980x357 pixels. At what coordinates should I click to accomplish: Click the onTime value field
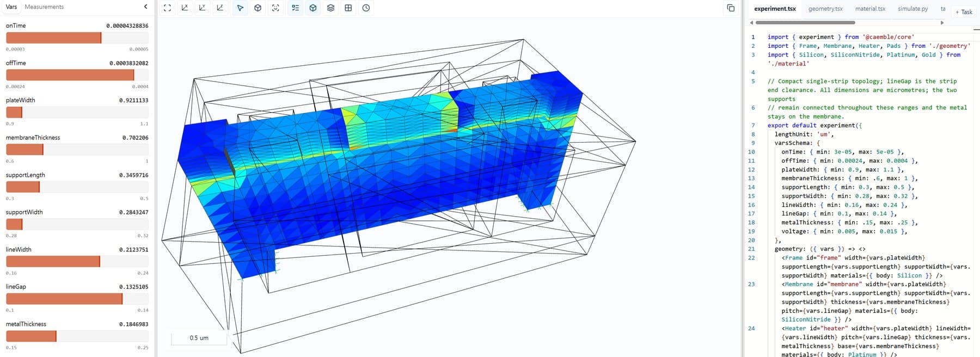pyautogui.click(x=127, y=26)
